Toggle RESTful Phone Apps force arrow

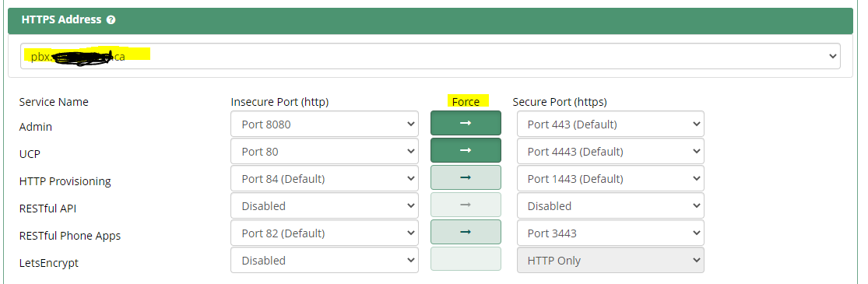point(466,232)
